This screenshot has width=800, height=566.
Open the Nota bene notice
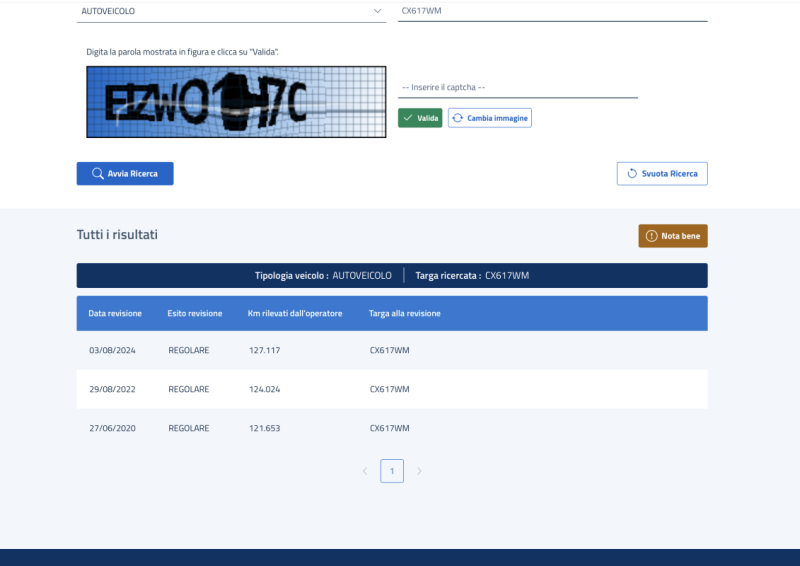(x=672, y=236)
